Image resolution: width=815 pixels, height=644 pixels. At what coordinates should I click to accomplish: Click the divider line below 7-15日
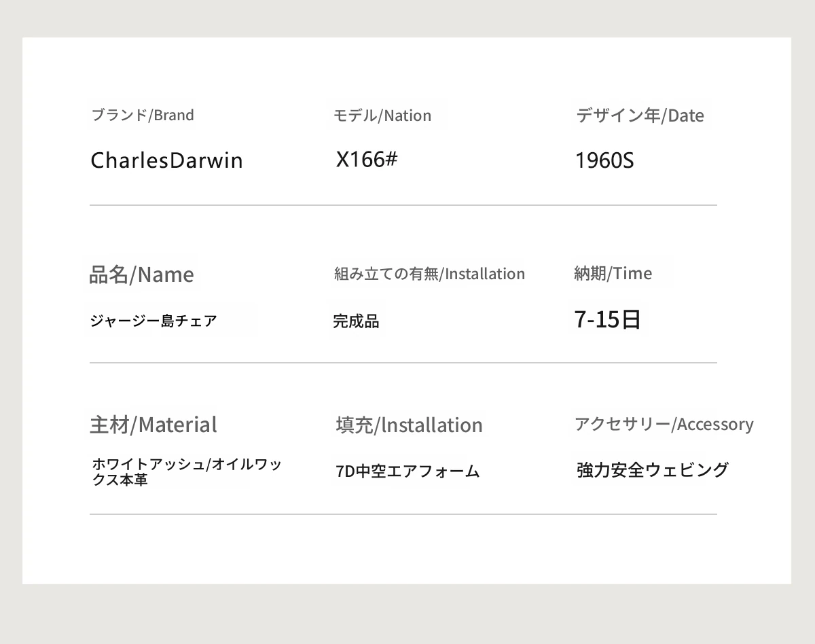(403, 363)
